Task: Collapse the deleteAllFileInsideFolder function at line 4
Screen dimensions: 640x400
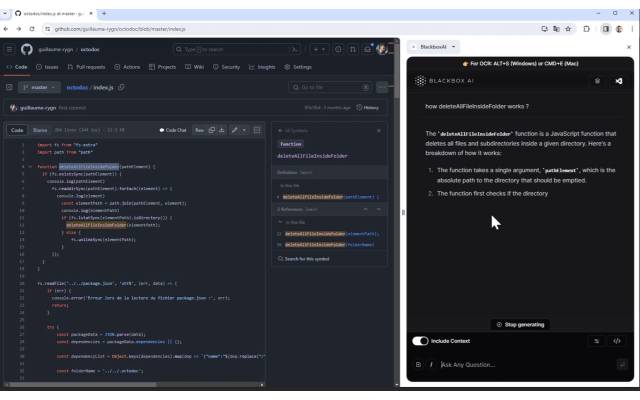Action: (30, 167)
